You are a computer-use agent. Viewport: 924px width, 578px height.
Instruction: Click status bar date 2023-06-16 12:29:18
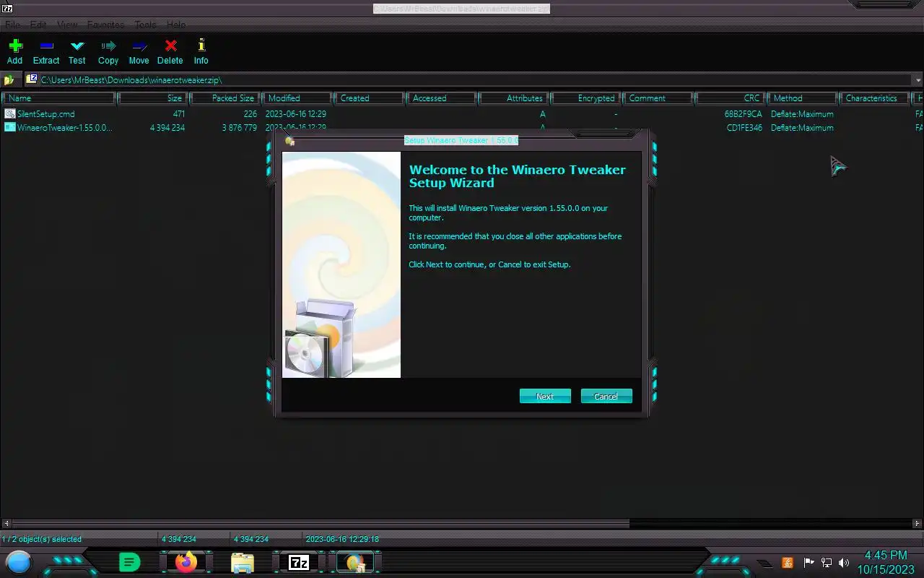tap(342, 539)
